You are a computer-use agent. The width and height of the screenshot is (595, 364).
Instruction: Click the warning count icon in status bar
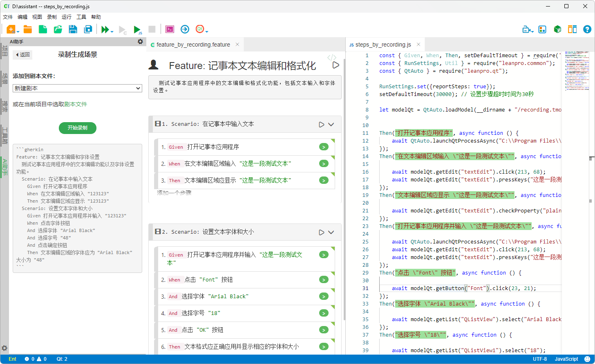(39, 359)
